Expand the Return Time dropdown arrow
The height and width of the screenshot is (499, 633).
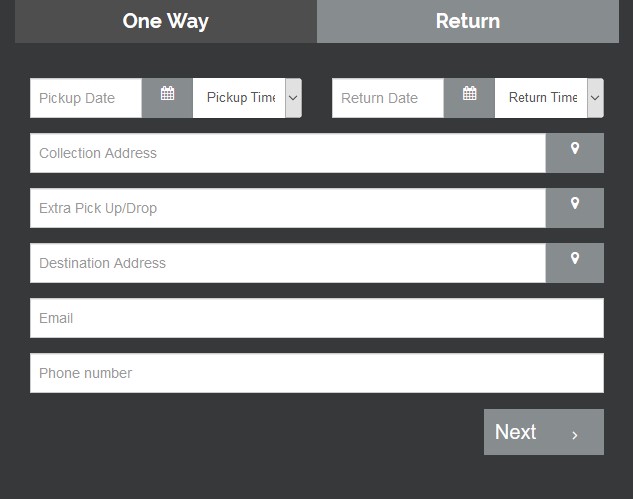click(595, 98)
